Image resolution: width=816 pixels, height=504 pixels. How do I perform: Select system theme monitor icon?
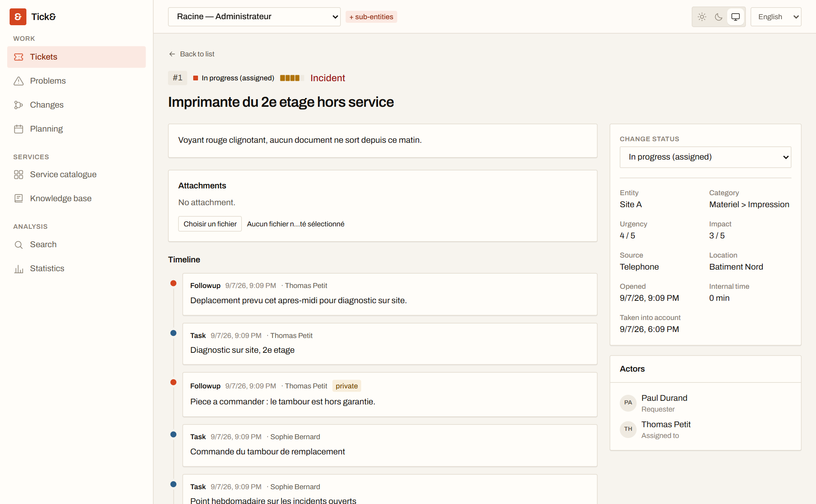point(736,17)
